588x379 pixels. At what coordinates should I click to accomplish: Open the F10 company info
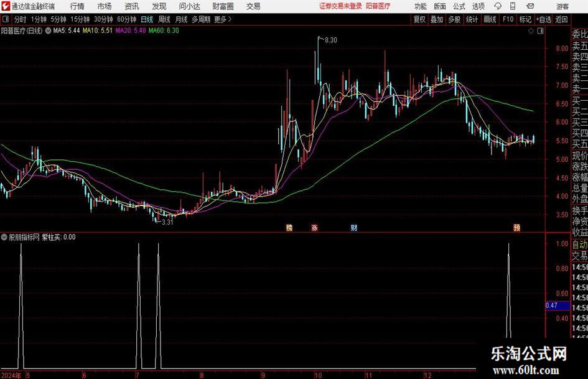point(508,19)
